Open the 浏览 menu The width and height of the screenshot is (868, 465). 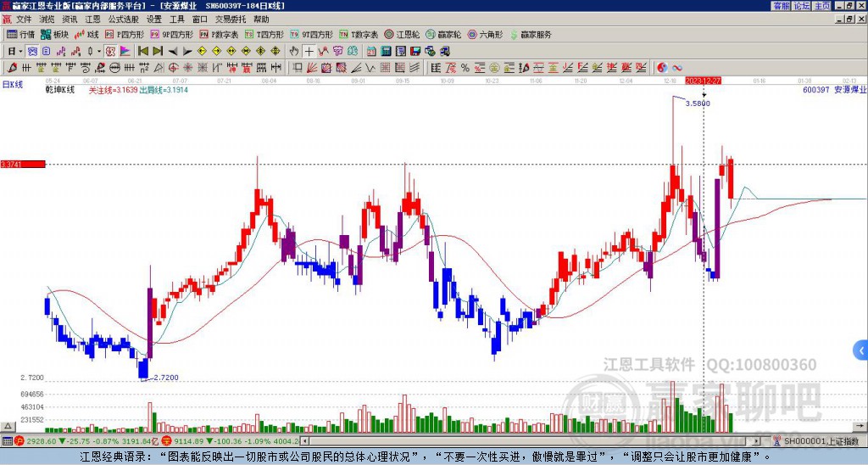coord(47,20)
